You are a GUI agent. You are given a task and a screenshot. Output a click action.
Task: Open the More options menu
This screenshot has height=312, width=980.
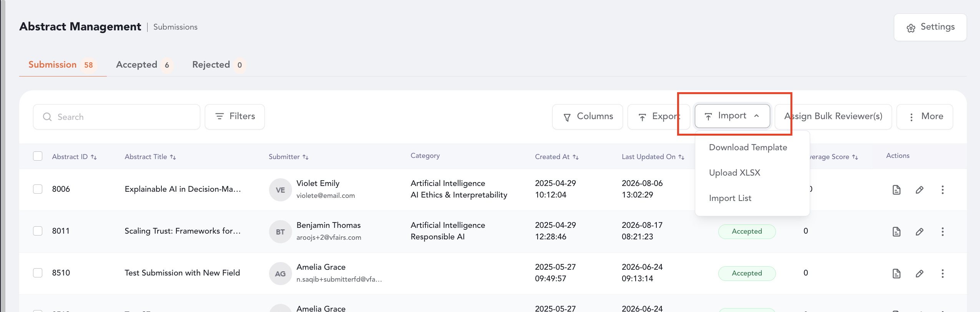click(925, 116)
